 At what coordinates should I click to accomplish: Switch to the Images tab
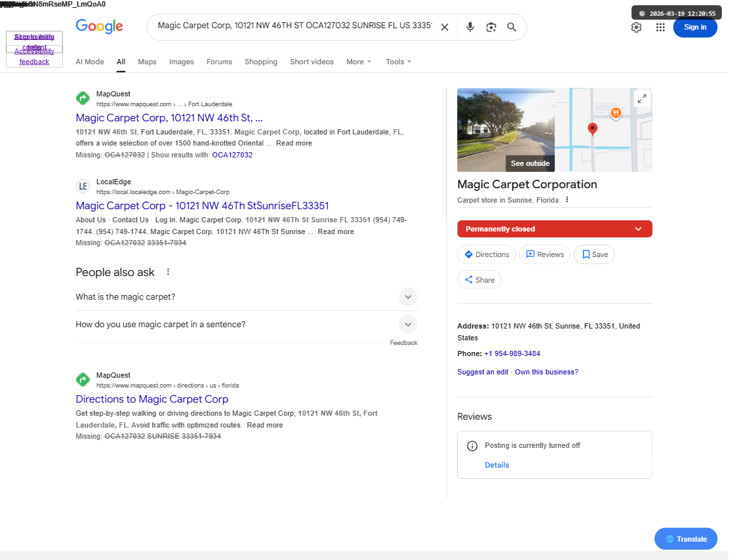(x=182, y=62)
